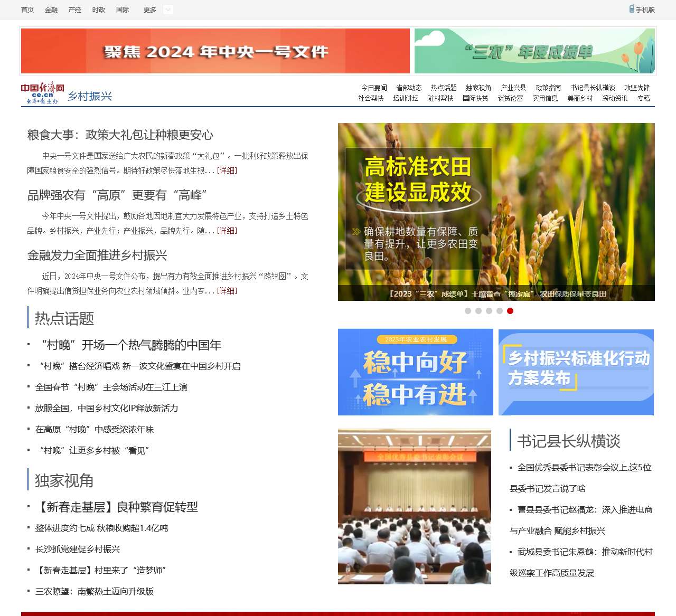This screenshot has height=616, width=676.
Task: Open 滚动资讯 navigation link
Action: (x=615, y=98)
